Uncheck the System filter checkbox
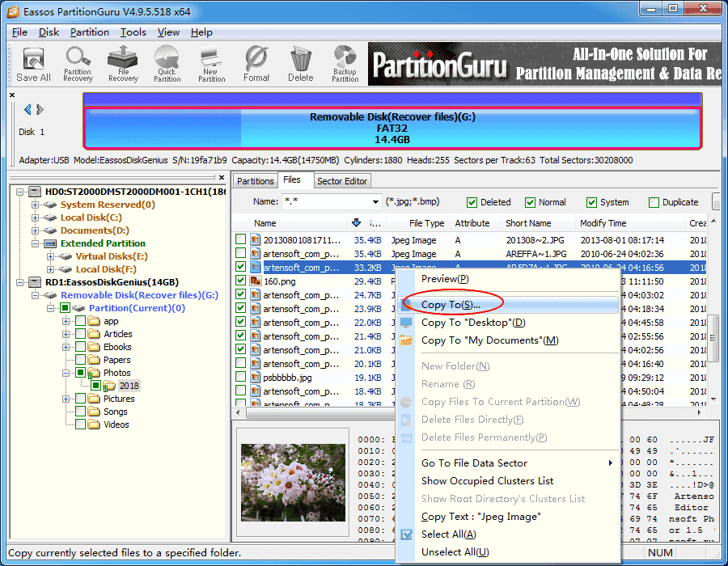The height and width of the screenshot is (566, 728). [x=591, y=202]
